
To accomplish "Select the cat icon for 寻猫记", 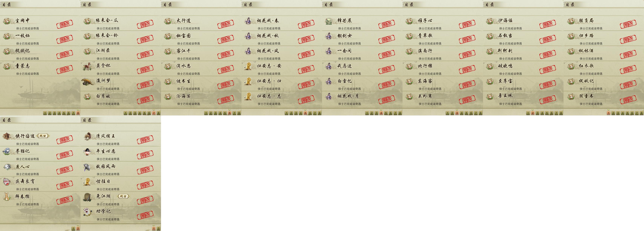I will click(7, 151).
